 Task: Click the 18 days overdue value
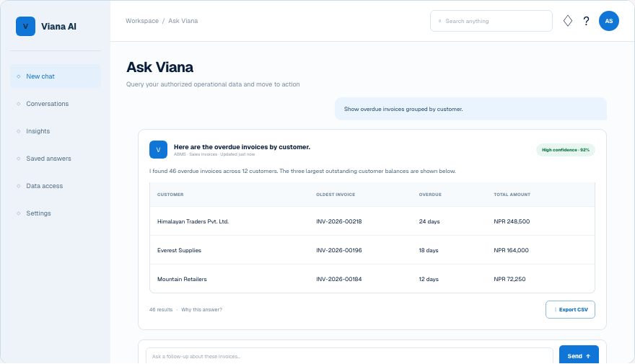(429, 250)
